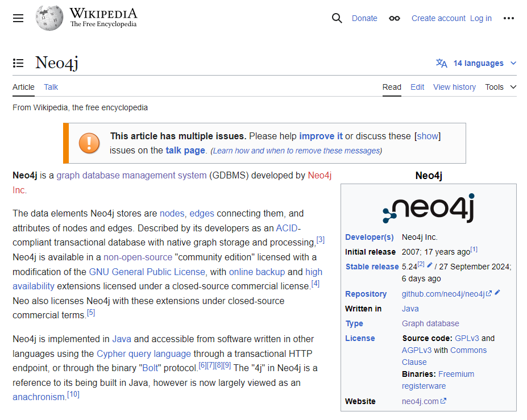
Task: Open the appearance glasses icon
Action: click(395, 18)
